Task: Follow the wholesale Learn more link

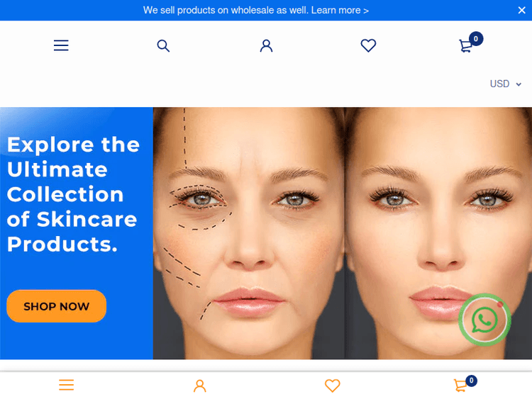Action: (x=340, y=10)
